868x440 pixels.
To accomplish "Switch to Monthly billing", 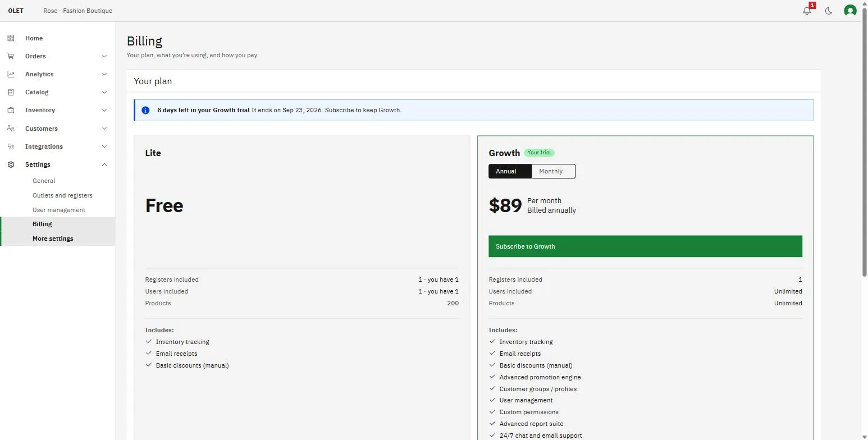I will pyautogui.click(x=553, y=171).
